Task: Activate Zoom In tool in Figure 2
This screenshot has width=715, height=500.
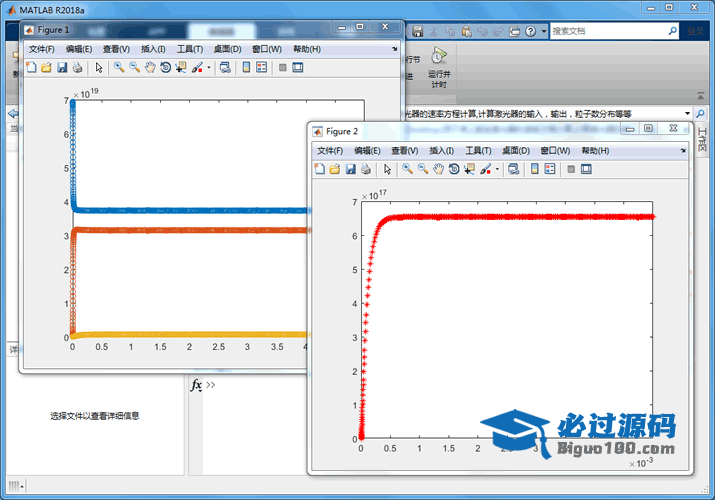Action: (x=407, y=170)
